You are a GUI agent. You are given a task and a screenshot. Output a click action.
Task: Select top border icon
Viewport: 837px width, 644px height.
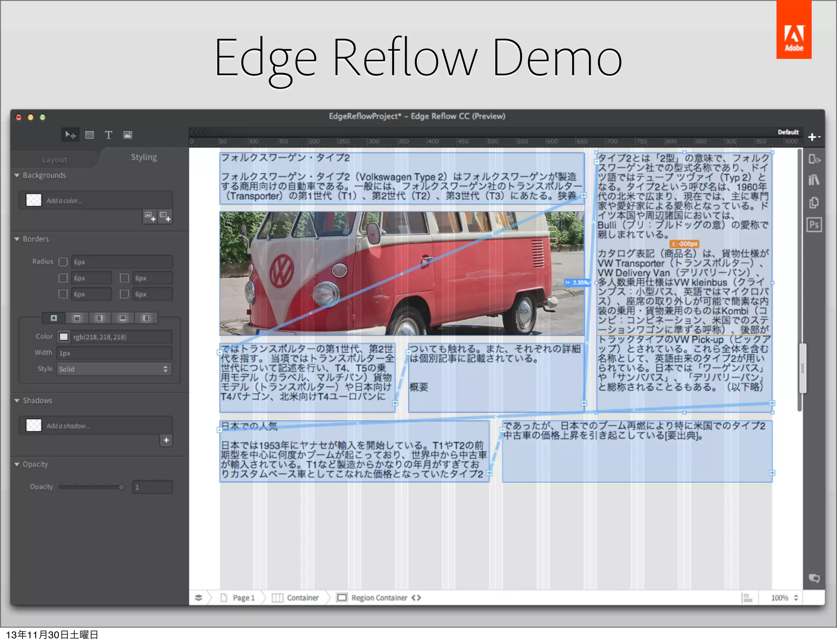click(x=77, y=318)
